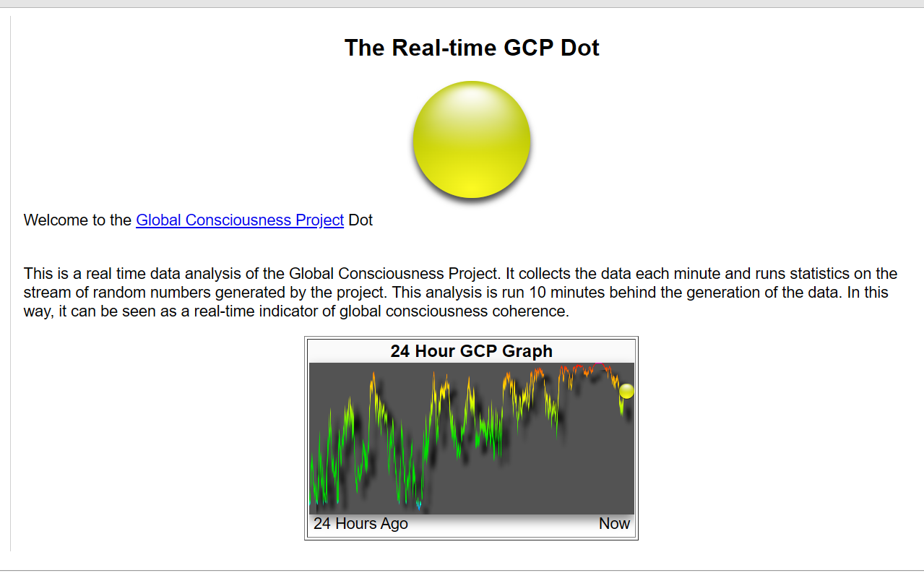Click the 'Welcome to the' text

pos(78,220)
